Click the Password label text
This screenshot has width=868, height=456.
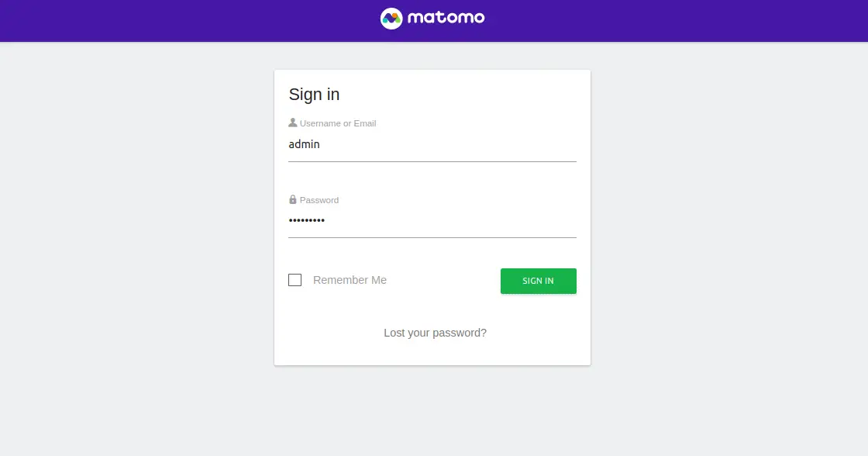(x=319, y=200)
